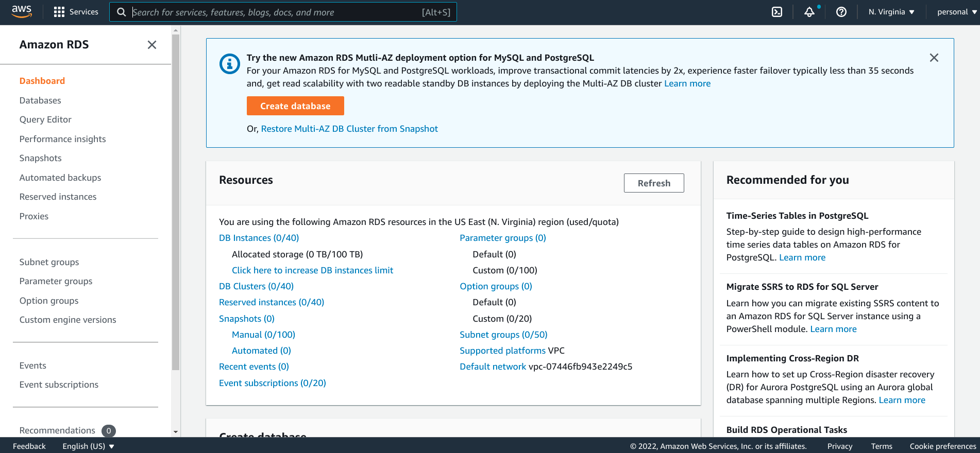The width and height of the screenshot is (980, 453).
Task: Open the DB Instances (0/40) link
Action: (259, 238)
